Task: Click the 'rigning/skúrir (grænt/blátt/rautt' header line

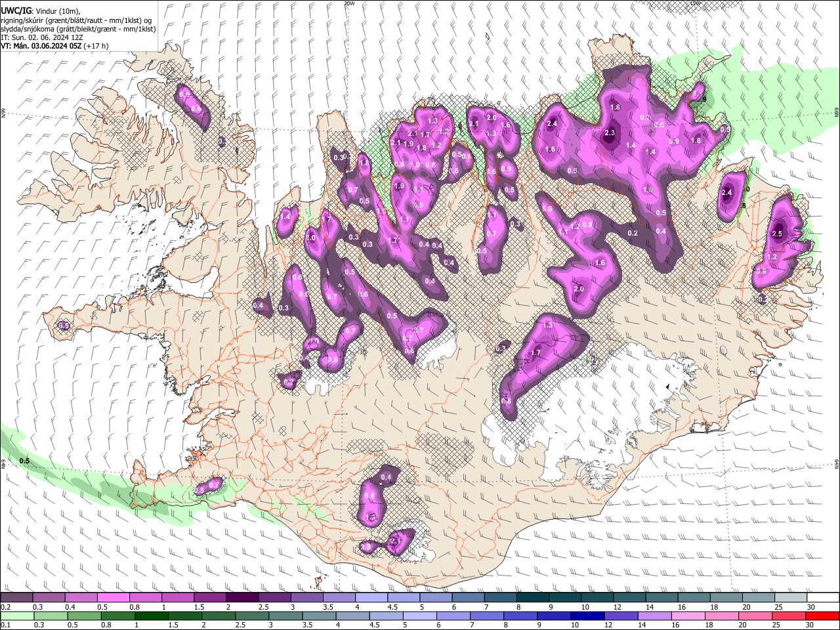Action: (76, 20)
